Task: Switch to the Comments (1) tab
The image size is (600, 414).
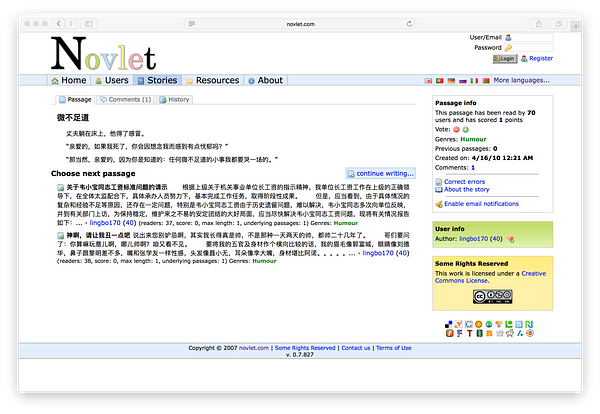Action: [x=126, y=99]
